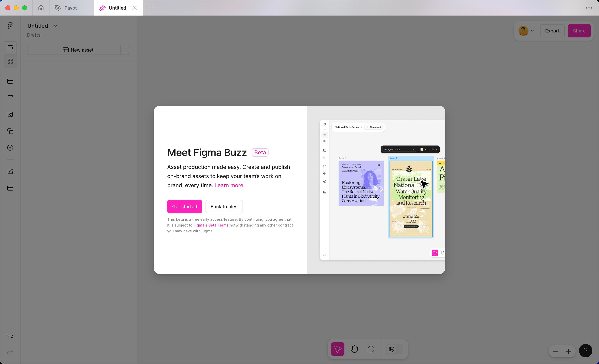
Task: Open the bulk create table icon
Action: click(10, 188)
